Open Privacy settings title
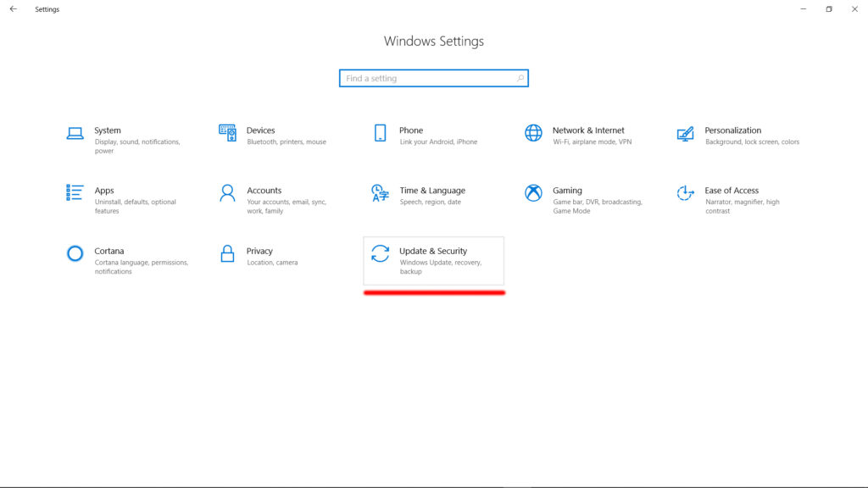Image resolution: width=868 pixels, height=488 pixels. (x=259, y=251)
